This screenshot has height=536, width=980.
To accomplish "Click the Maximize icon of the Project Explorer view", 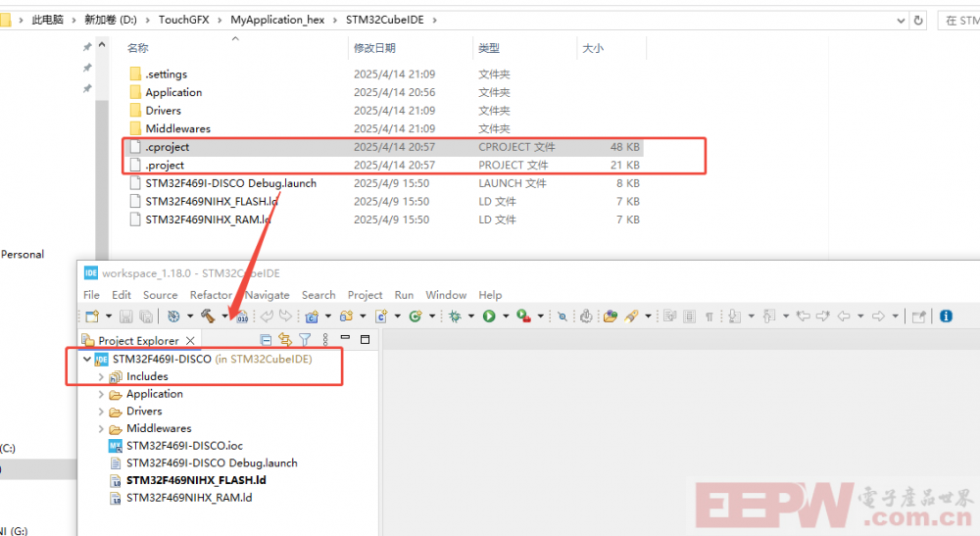I will (365, 339).
